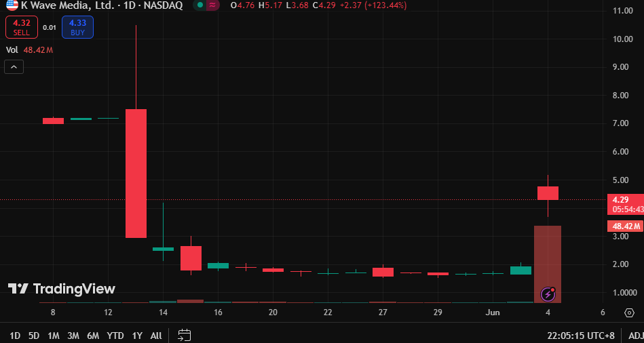
Task: Select the 3M time range
Action: point(73,336)
